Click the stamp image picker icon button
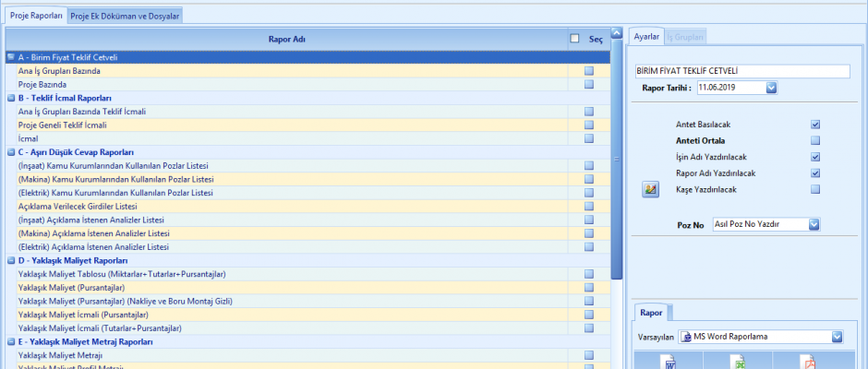The width and height of the screenshot is (868, 369). (x=651, y=189)
